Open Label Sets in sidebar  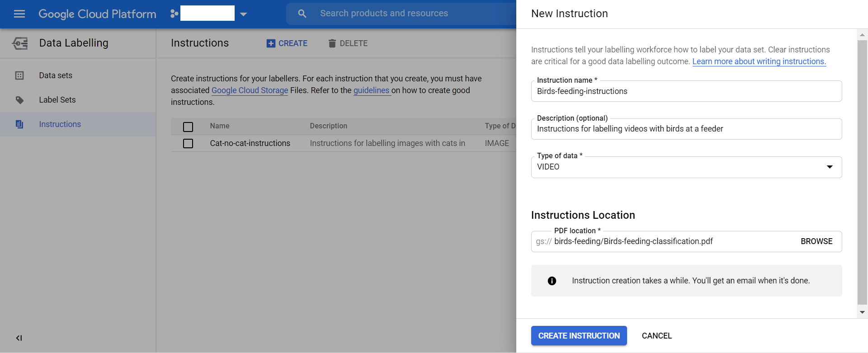coord(57,100)
